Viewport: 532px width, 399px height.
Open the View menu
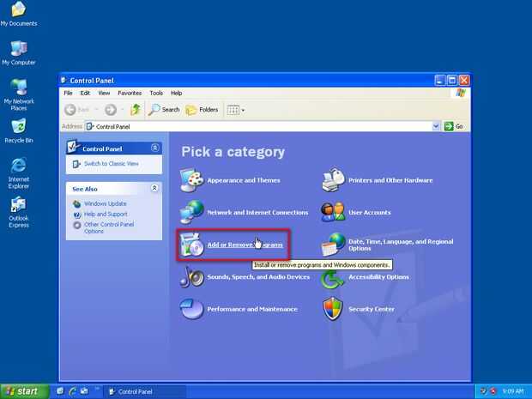click(104, 93)
